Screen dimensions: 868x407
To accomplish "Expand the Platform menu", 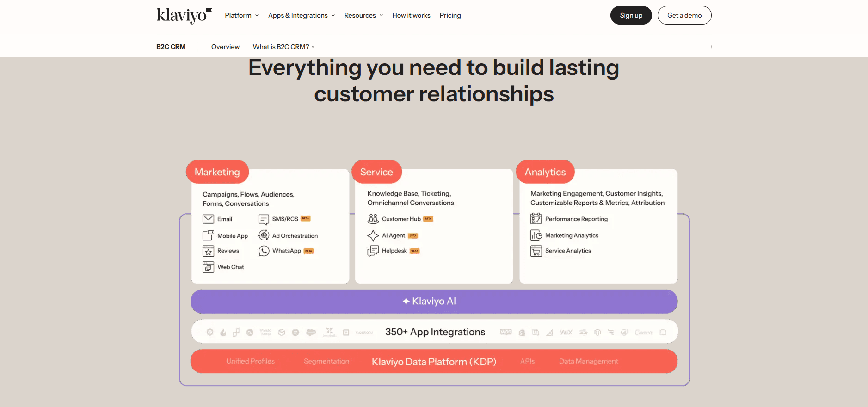I will (242, 15).
